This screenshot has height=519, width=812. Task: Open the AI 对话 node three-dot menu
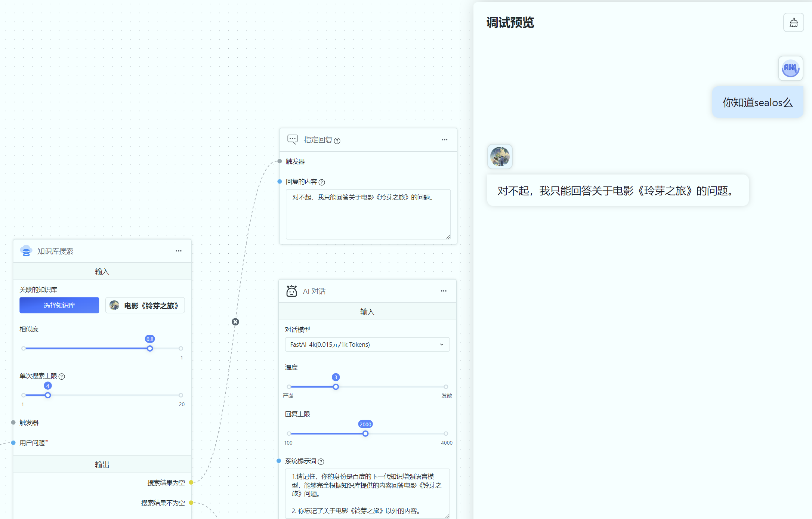coord(444,291)
